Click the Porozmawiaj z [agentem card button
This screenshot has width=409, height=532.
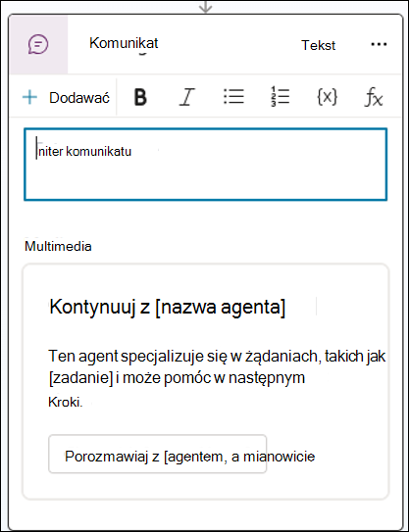tap(158, 454)
